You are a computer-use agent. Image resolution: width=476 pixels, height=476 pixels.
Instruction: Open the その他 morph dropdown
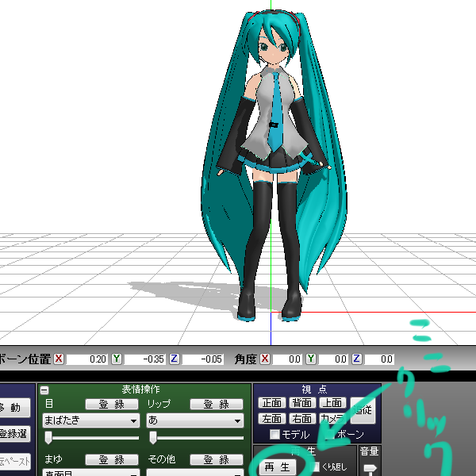195,473
